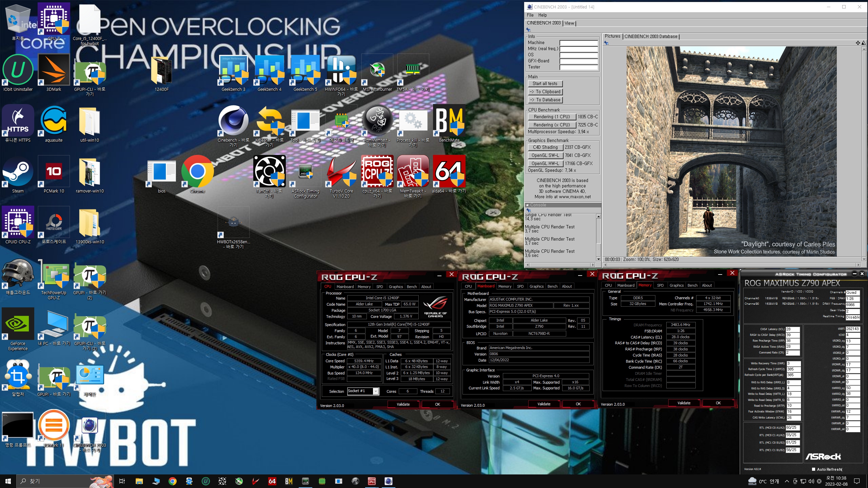Viewport: 868px width, 488px height.
Task: Run the C4D Shading graphics test
Action: click(x=545, y=147)
